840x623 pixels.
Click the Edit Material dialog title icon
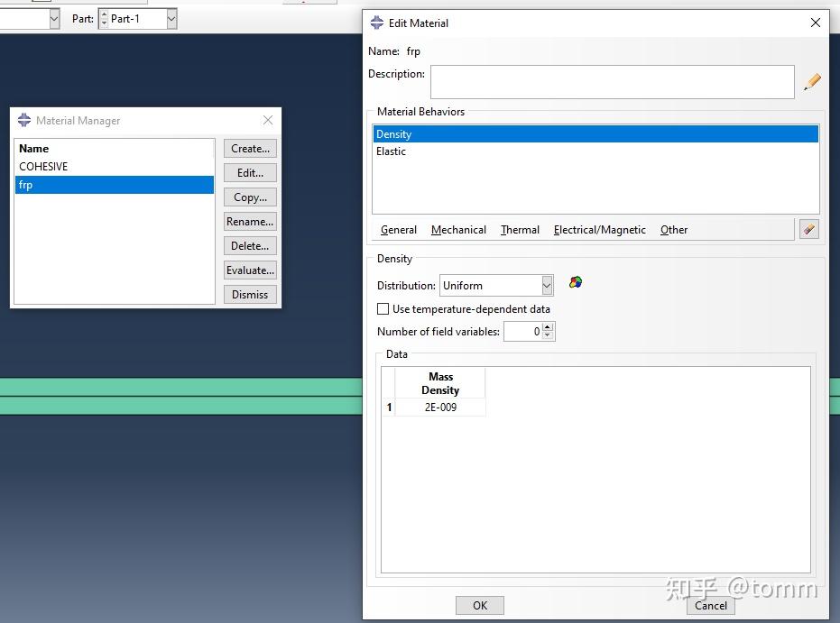point(375,23)
